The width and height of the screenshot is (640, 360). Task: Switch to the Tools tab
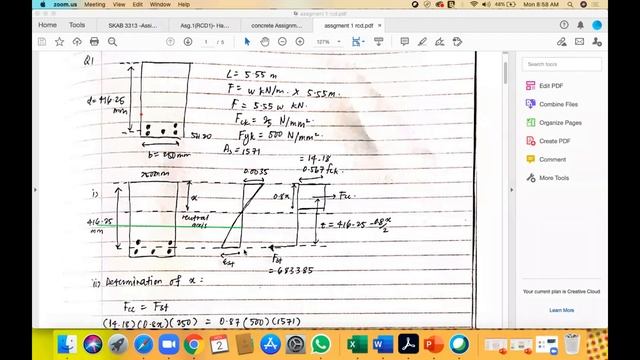click(77, 25)
